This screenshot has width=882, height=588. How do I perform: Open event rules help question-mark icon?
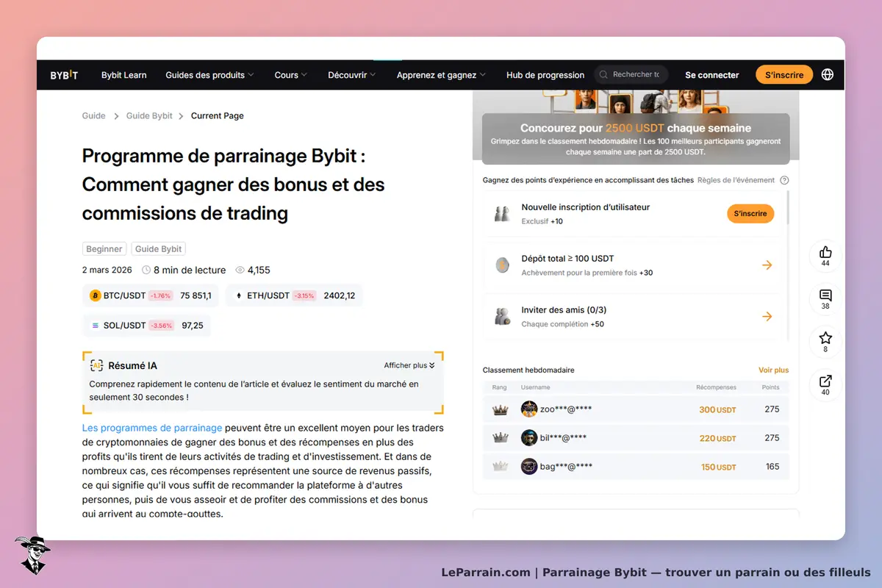(x=784, y=180)
